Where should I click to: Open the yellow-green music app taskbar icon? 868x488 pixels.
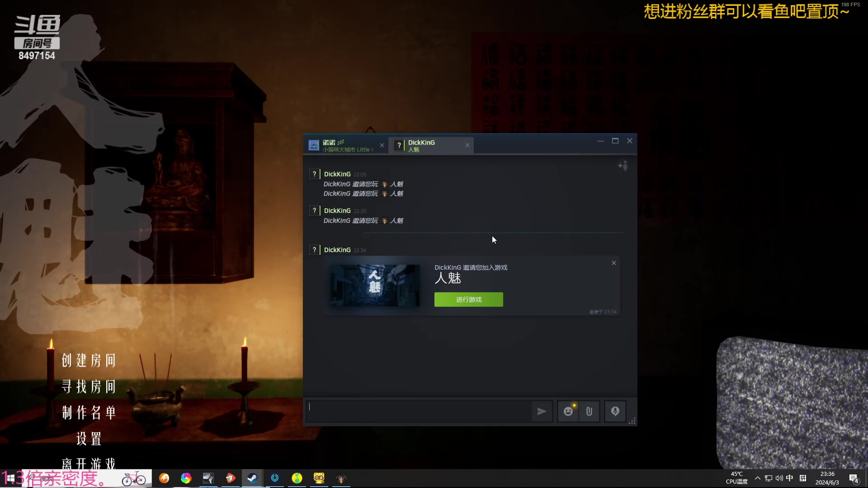click(297, 478)
